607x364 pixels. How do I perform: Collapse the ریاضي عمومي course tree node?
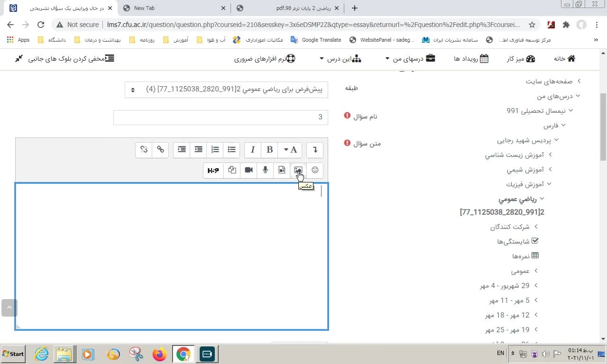coord(542,199)
